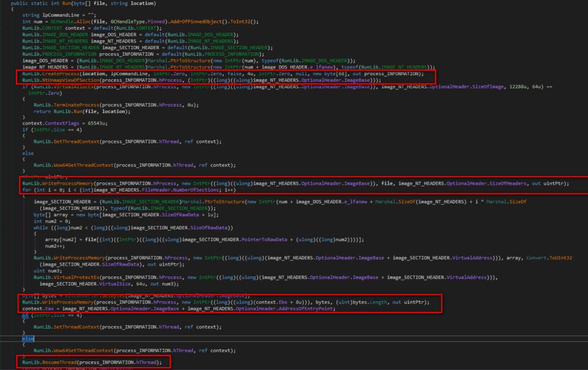Click the Run method name in the signature
The image size is (588, 370).
coord(65,3)
